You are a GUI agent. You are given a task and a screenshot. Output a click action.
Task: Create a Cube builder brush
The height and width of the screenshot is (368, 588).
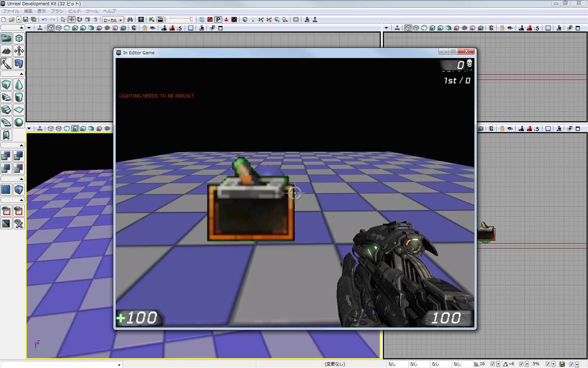[6, 84]
